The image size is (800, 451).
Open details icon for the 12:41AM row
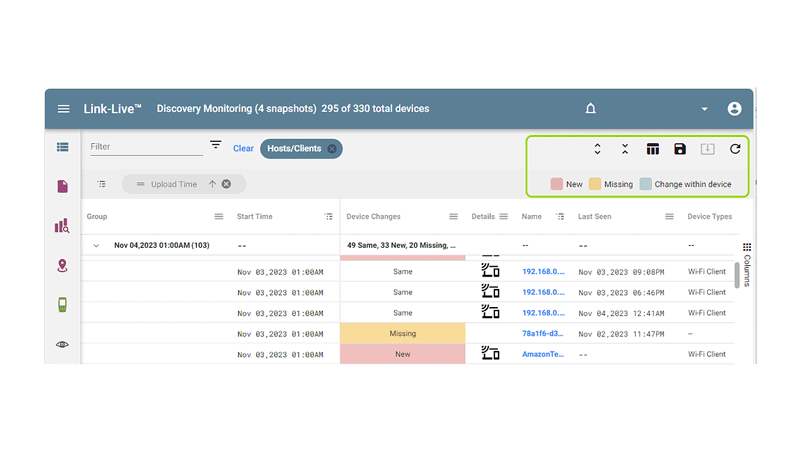[x=490, y=312]
